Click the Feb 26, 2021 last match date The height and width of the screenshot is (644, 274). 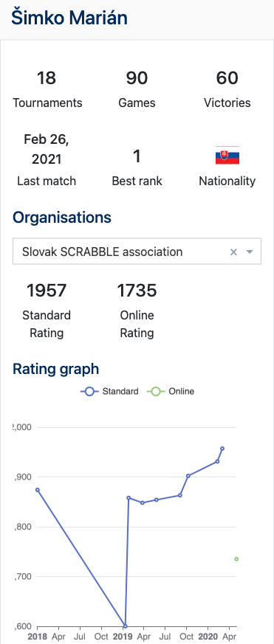(47, 149)
